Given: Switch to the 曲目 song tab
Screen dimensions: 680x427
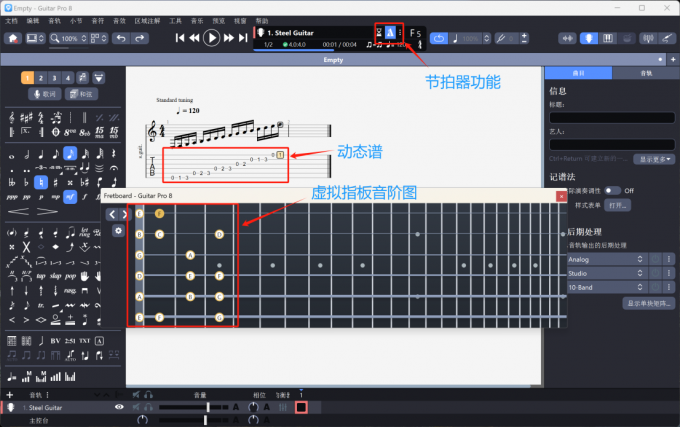Looking at the screenshot, I should [x=579, y=73].
